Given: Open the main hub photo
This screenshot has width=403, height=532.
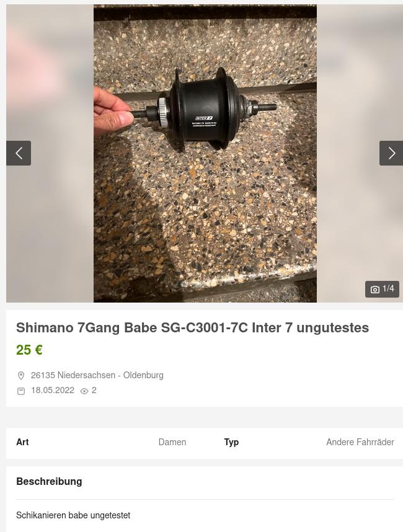Looking at the screenshot, I should coord(205,153).
